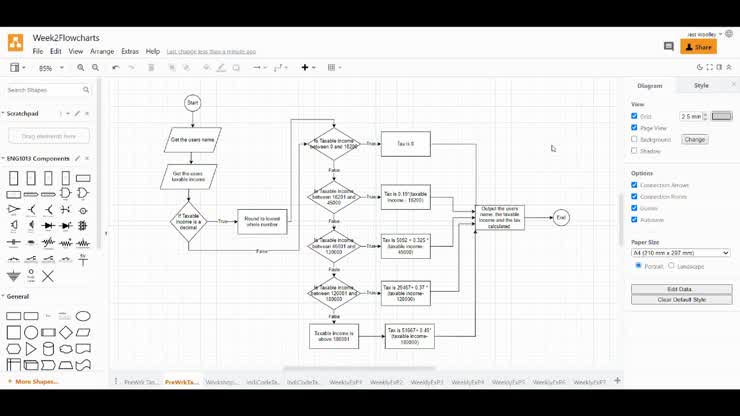This screenshot has height=416, width=740.
Task: Collapse the ENG1013 Components section
Action: (x=3, y=158)
